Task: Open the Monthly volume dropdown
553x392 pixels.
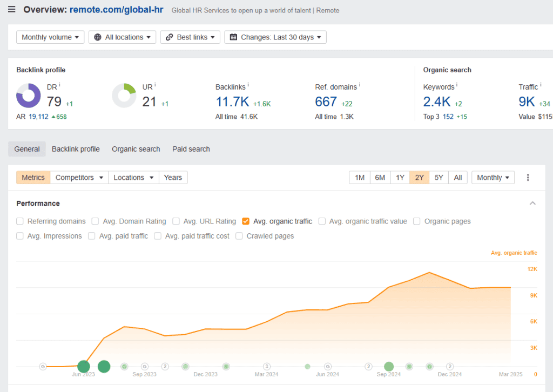Action: (50, 37)
